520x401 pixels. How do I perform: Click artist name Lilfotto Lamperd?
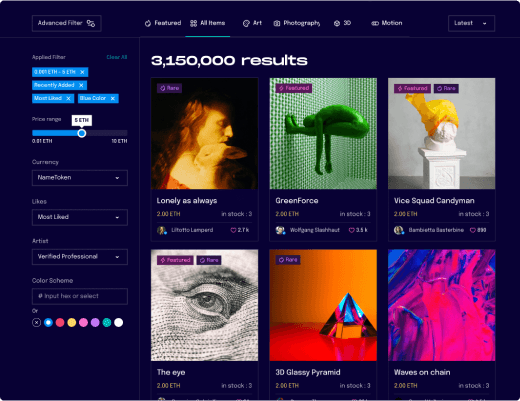click(x=192, y=230)
